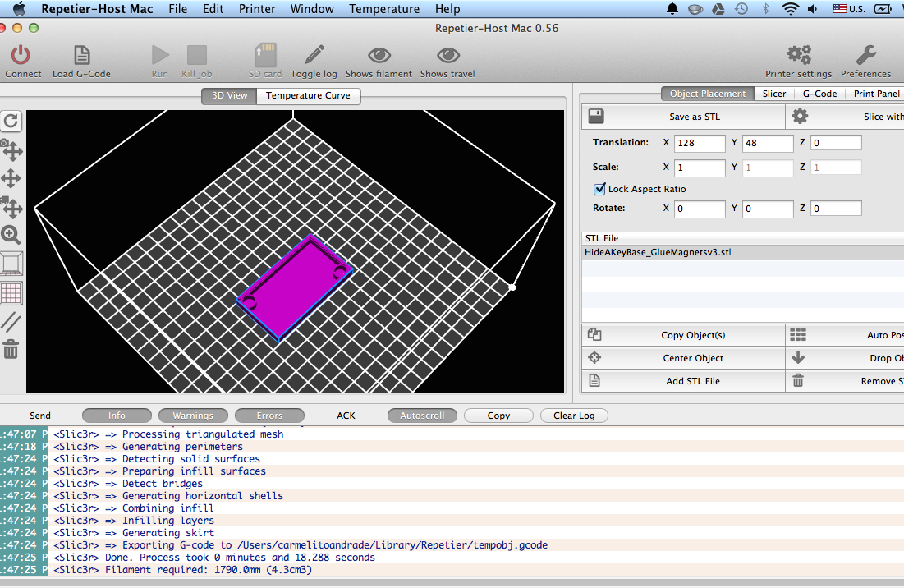Open Preferences wrench icon
Viewport: 904px width, 588px height.
(x=866, y=55)
